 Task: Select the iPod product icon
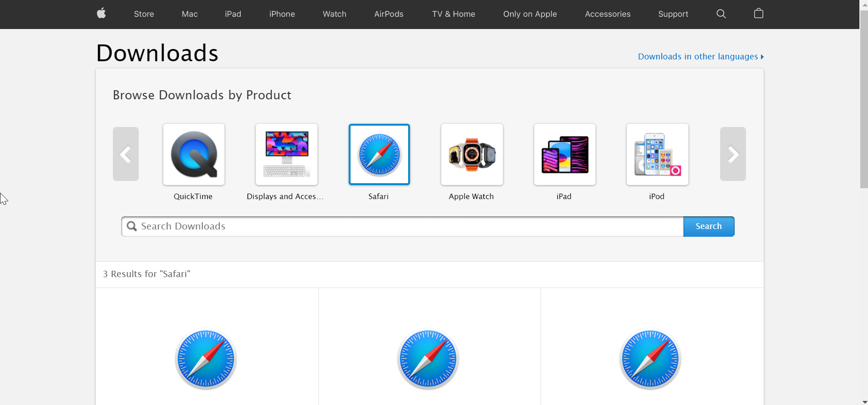coord(658,154)
